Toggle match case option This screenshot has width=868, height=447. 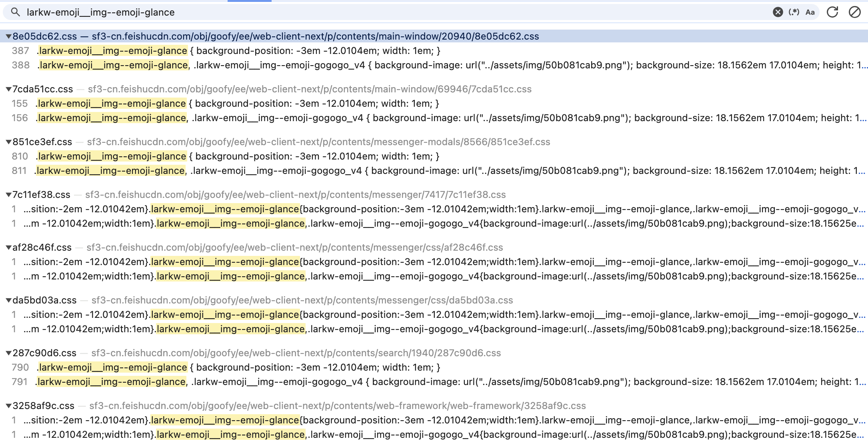coord(810,12)
